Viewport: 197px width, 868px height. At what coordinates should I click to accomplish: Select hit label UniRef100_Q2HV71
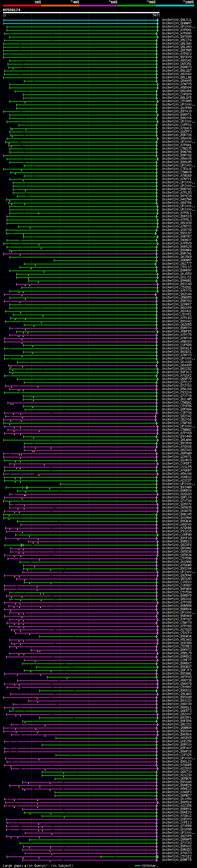click(176, 457)
